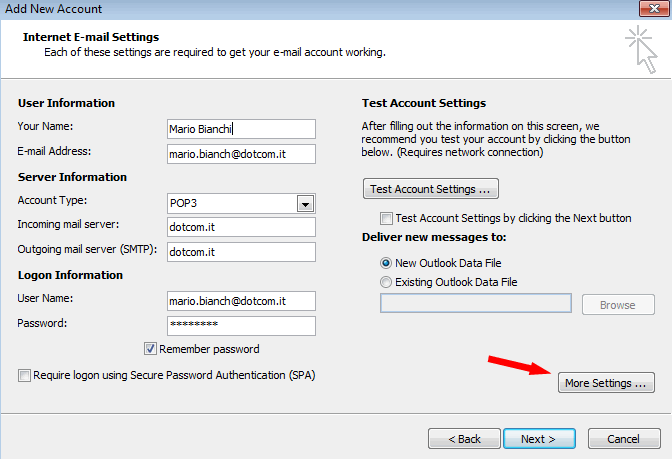Close the Add New Account dialog
This screenshot has width=672, height=459.
tap(654, 8)
